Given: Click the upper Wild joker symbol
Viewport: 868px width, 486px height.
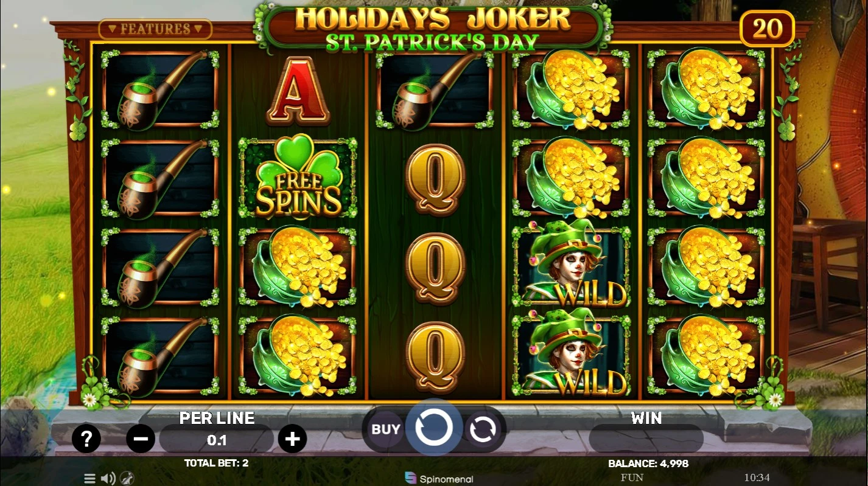Looking at the screenshot, I should click(x=570, y=266).
